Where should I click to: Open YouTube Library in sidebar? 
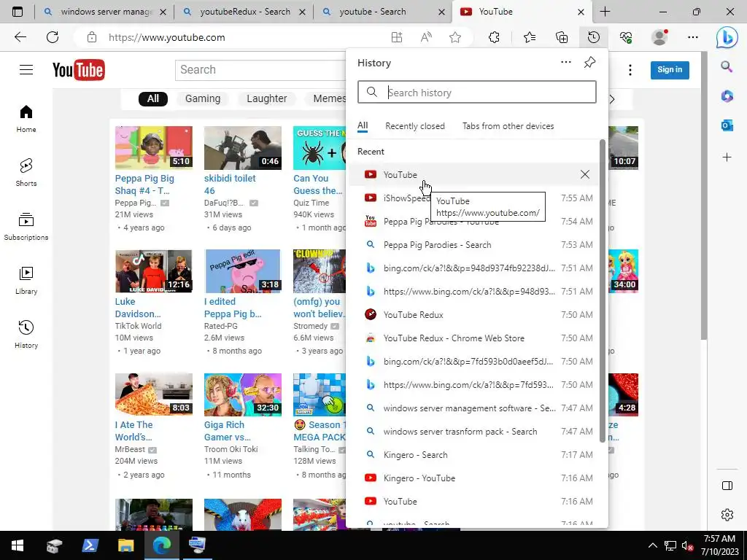coord(26,281)
